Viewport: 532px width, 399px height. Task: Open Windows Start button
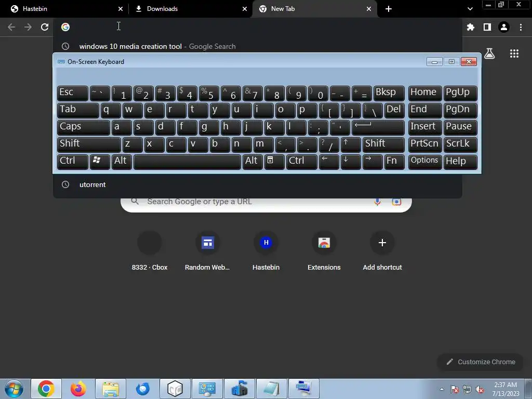click(14, 389)
